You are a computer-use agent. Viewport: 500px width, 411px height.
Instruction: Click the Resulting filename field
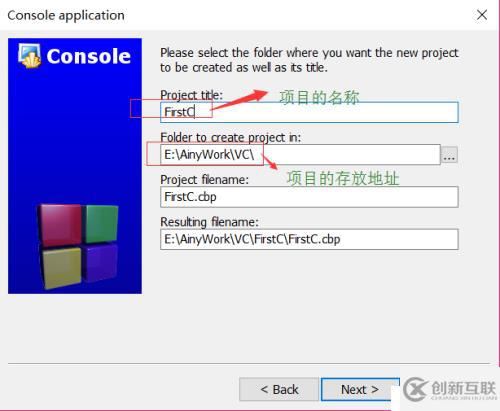tap(309, 239)
